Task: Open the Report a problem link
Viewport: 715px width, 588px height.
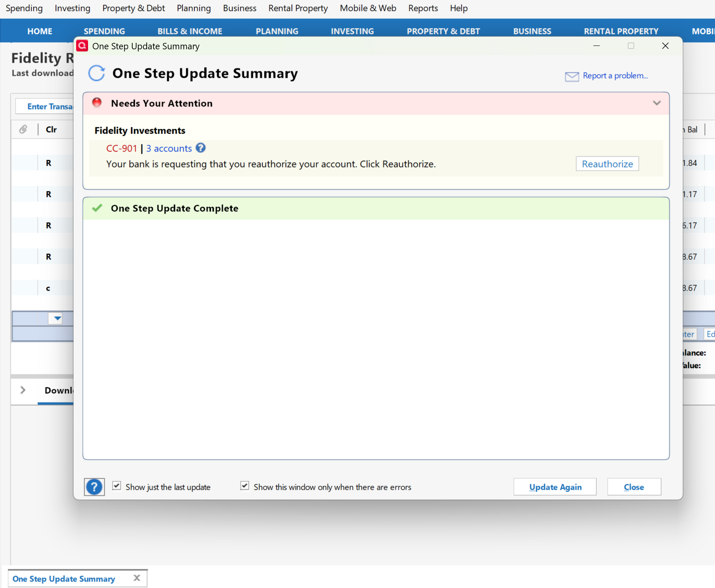Action: coord(615,76)
